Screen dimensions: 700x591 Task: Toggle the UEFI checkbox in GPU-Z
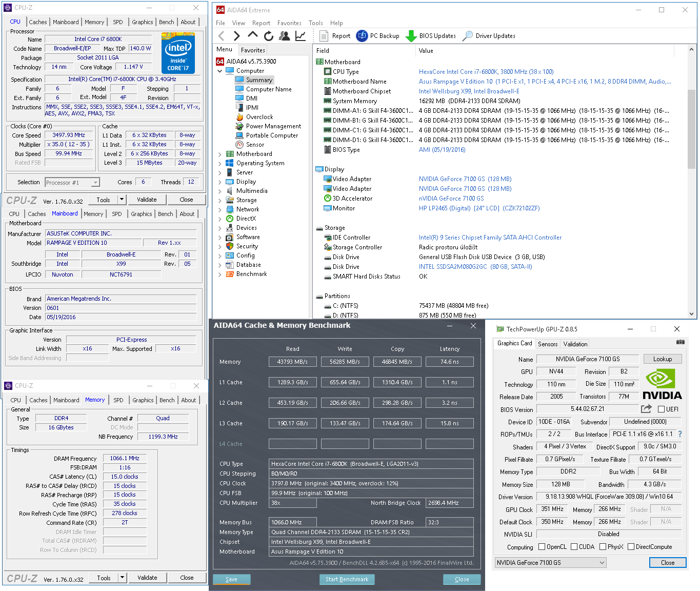pyautogui.click(x=662, y=409)
